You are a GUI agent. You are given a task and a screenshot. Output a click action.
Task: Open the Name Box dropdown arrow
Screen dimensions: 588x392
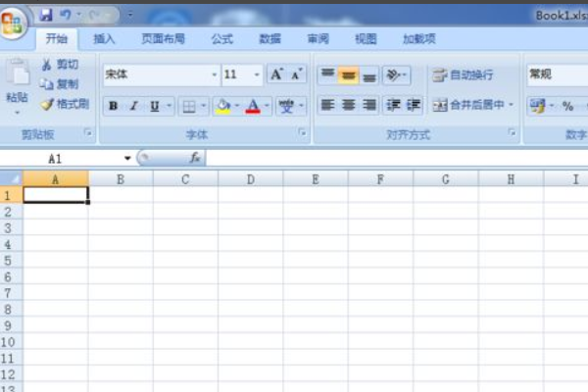(127, 159)
